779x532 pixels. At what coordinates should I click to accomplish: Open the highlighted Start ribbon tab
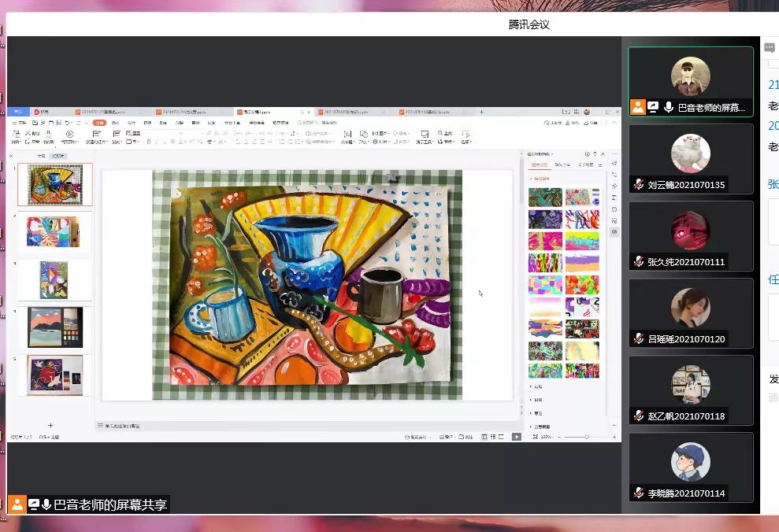[x=99, y=123]
